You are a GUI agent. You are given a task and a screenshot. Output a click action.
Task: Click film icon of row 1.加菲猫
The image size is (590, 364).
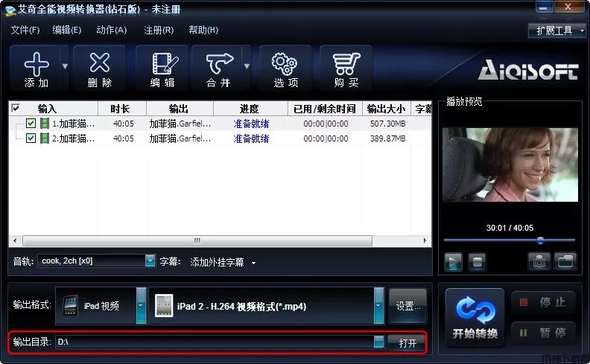[45, 124]
